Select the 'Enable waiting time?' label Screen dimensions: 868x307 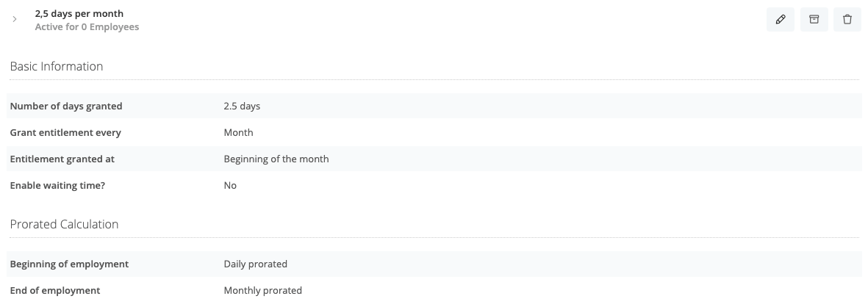pos(57,185)
